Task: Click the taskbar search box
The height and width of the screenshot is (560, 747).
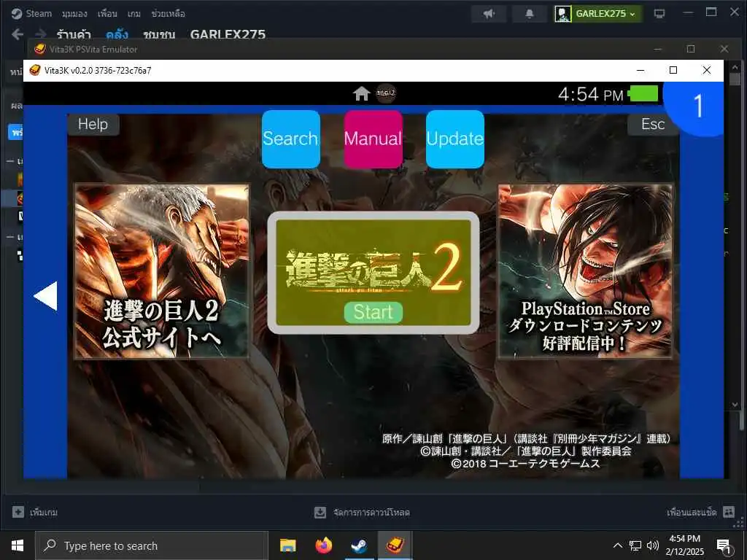Action: 151,545
